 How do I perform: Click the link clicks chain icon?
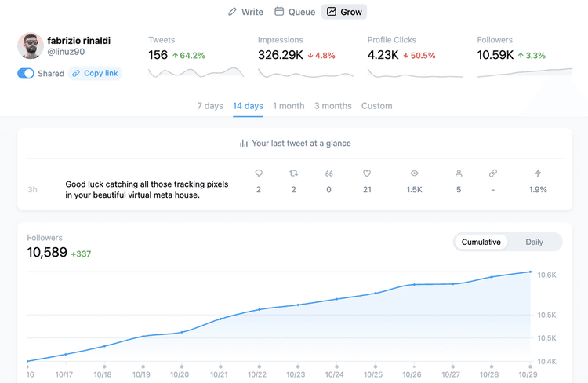(x=493, y=173)
